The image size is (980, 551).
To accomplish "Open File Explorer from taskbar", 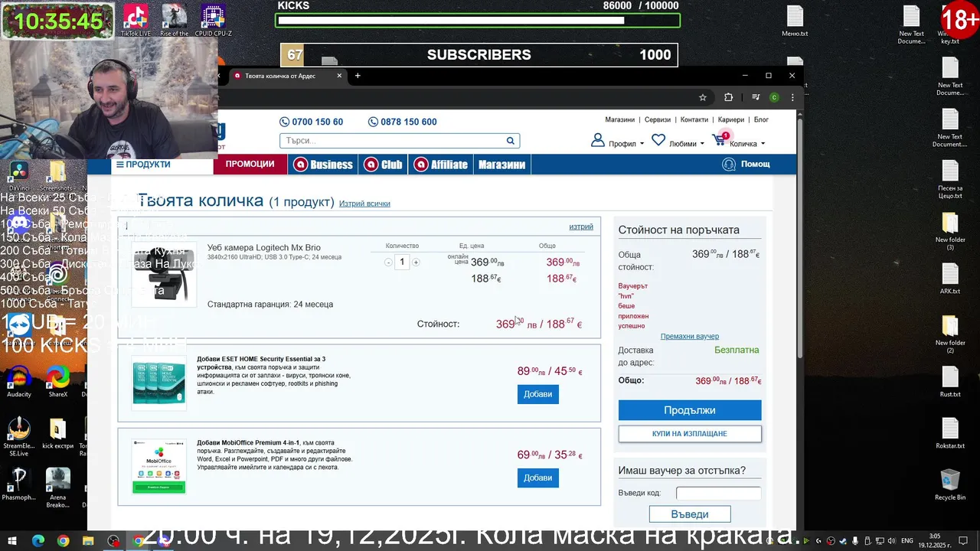I will 88,541.
